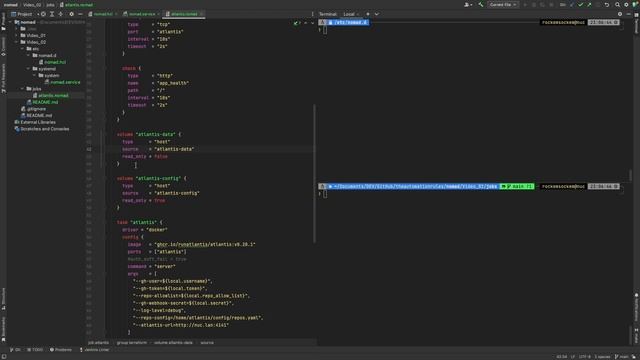Collapse the jobs folder in tree
The height and width of the screenshot is (360, 640).
[x=22, y=89]
